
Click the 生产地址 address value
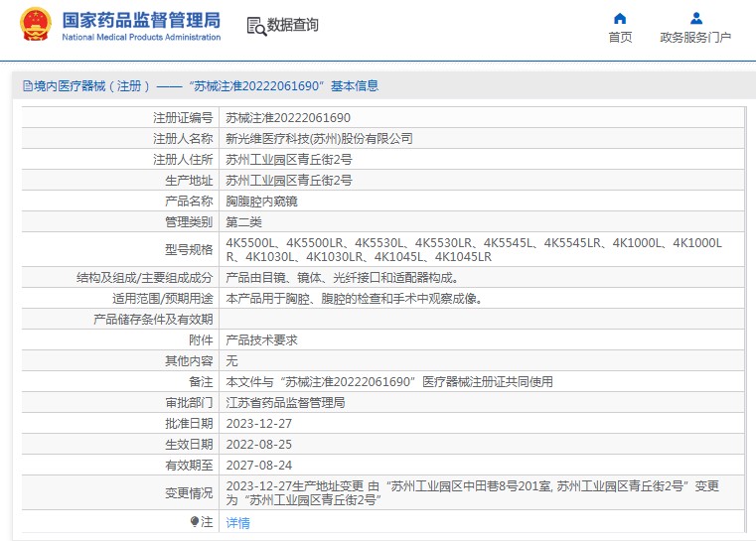point(289,181)
